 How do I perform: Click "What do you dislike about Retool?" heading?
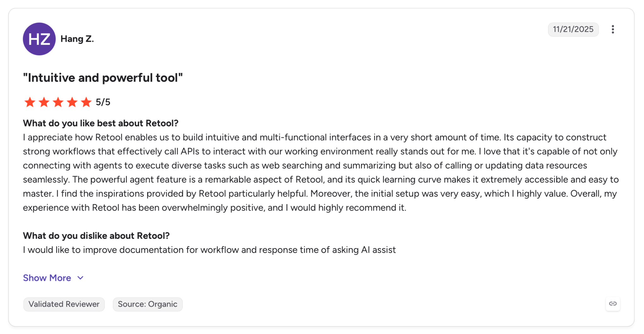pyautogui.click(x=96, y=236)
